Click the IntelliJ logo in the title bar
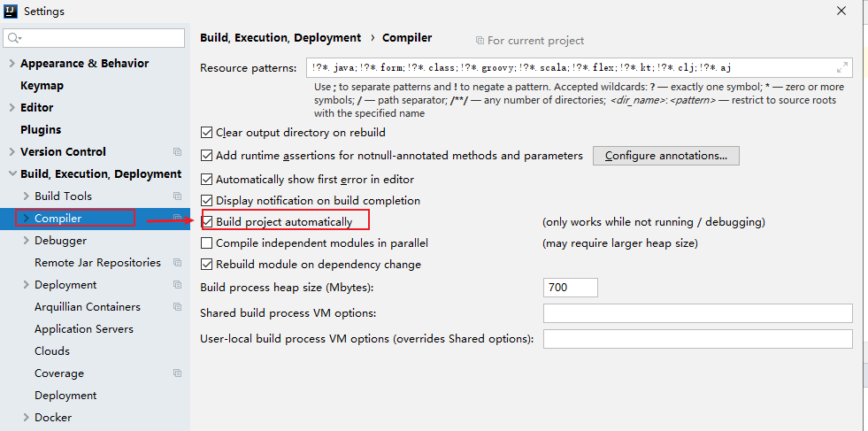The height and width of the screenshot is (431, 868). (12, 12)
